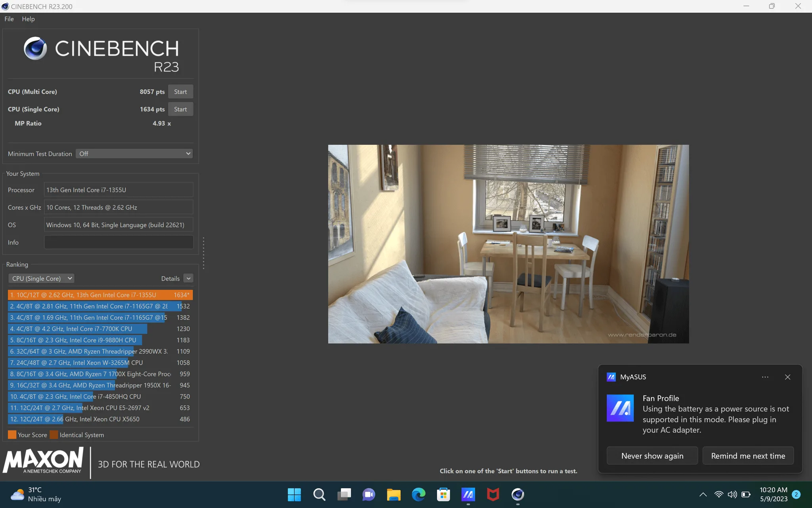This screenshot has height=508, width=812.
Task: Open Microsoft Store taskbar icon
Action: point(443,495)
